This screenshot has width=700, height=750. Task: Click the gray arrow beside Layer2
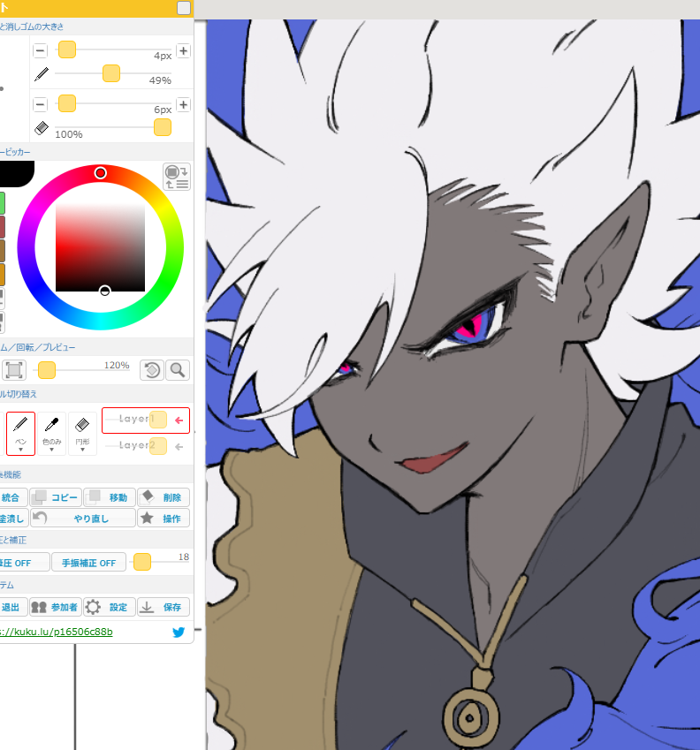[179, 447]
